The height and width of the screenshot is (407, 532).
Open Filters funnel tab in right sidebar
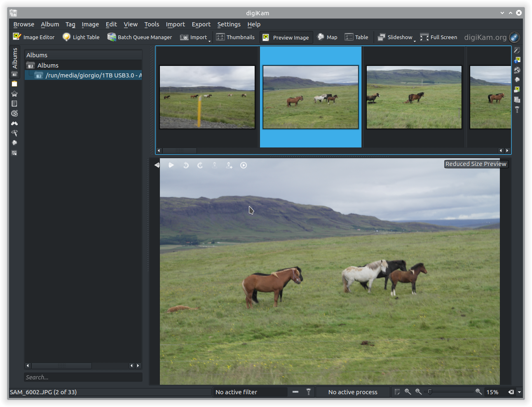click(517, 110)
